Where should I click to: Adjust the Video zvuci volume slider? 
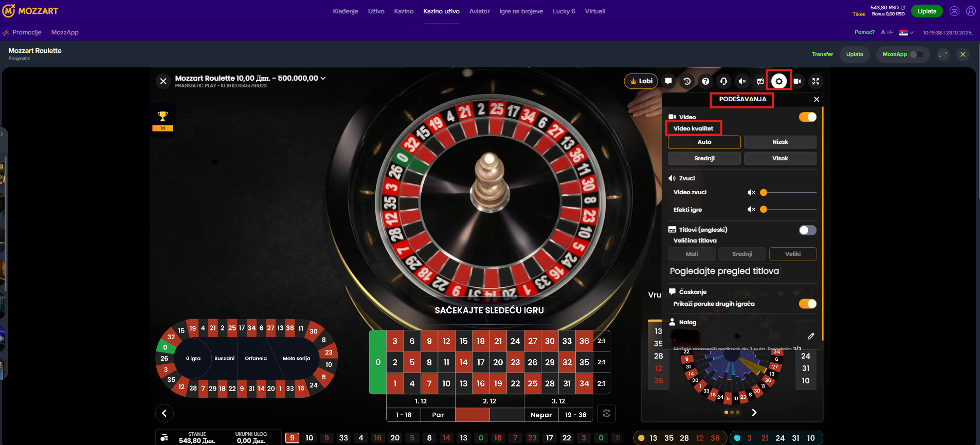coord(789,193)
